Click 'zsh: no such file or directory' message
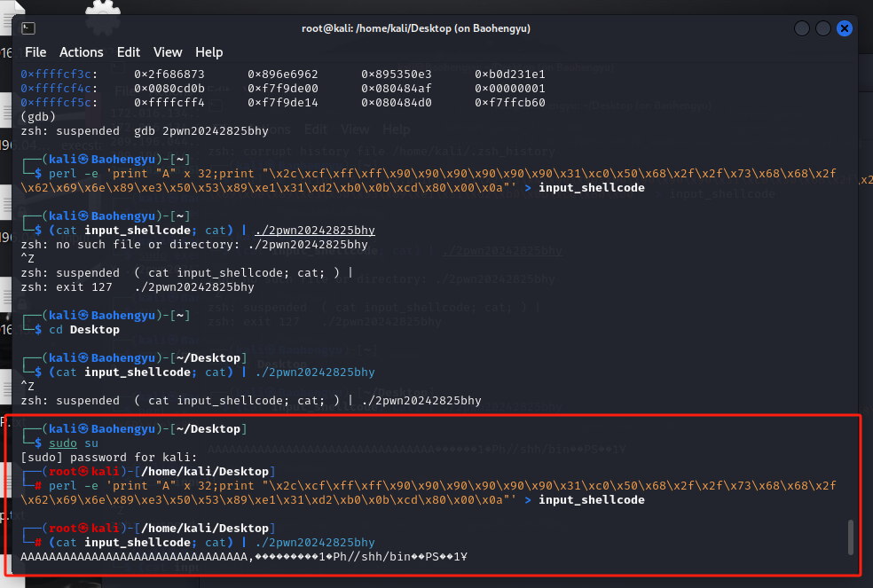 [194, 245]
